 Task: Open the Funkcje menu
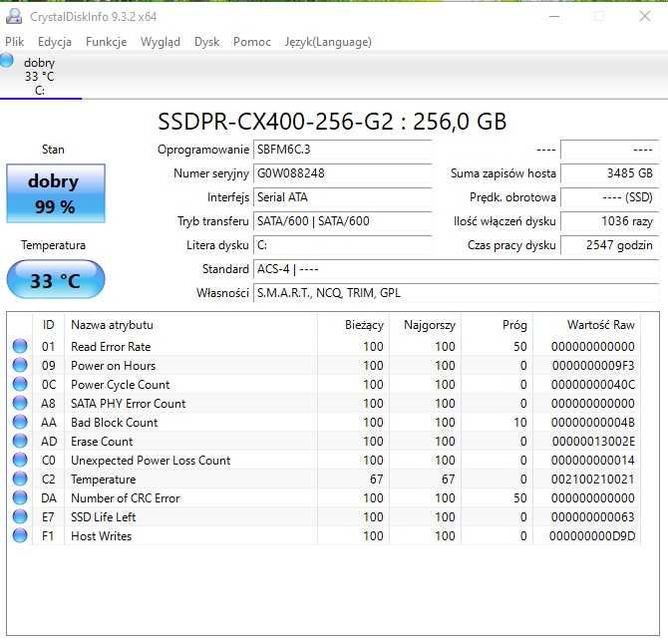[x=106, y=42]
